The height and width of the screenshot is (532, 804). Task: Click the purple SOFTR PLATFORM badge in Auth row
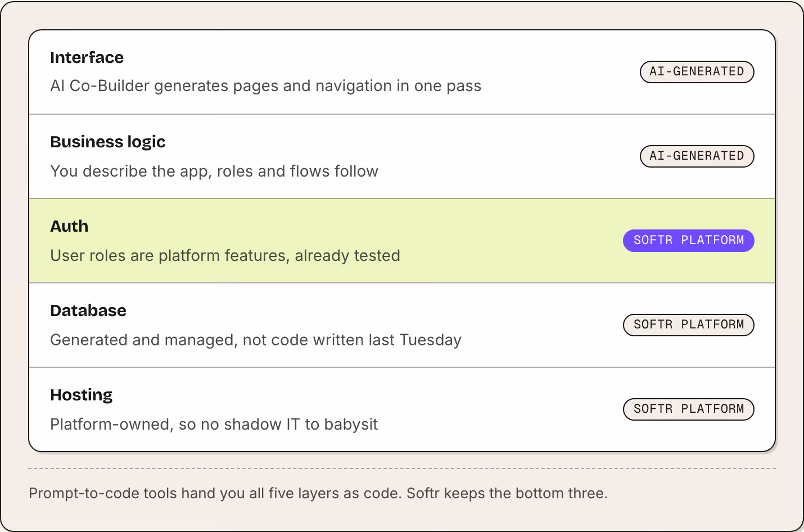coord(688,241)
